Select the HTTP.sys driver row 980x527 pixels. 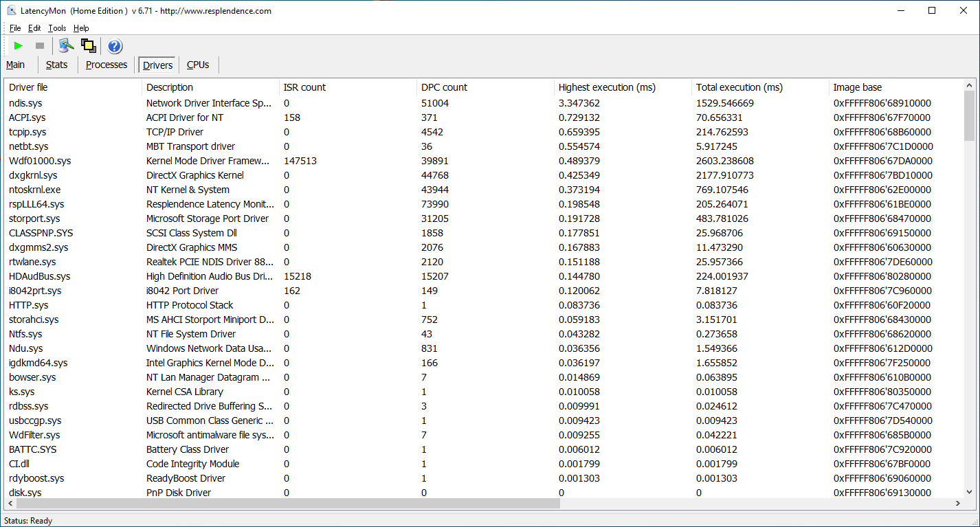coord(484,305)
